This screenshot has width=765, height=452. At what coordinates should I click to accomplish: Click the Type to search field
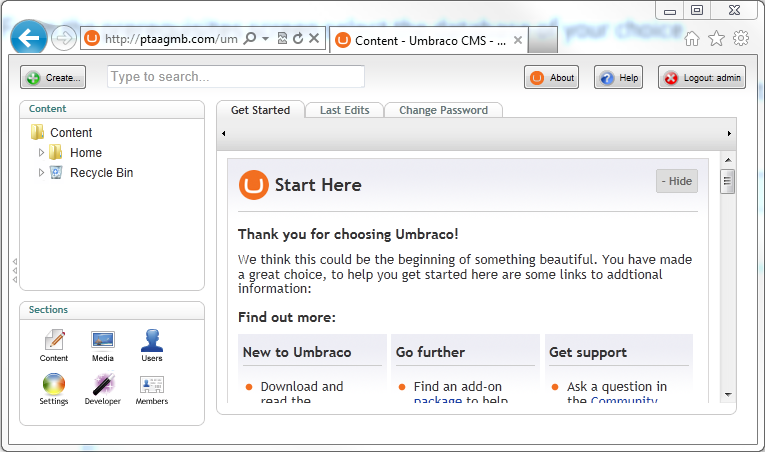point(236,77)
